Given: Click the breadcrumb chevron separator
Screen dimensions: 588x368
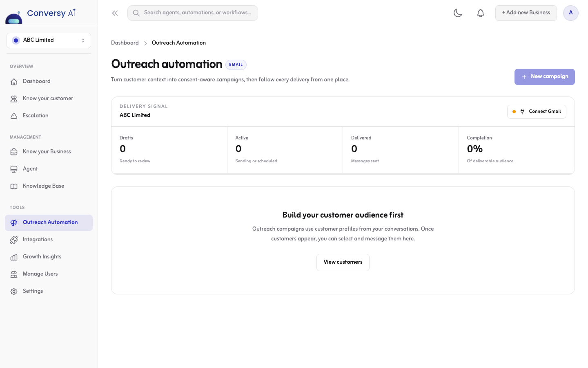Looking at the screenshot, I should 145,43.
